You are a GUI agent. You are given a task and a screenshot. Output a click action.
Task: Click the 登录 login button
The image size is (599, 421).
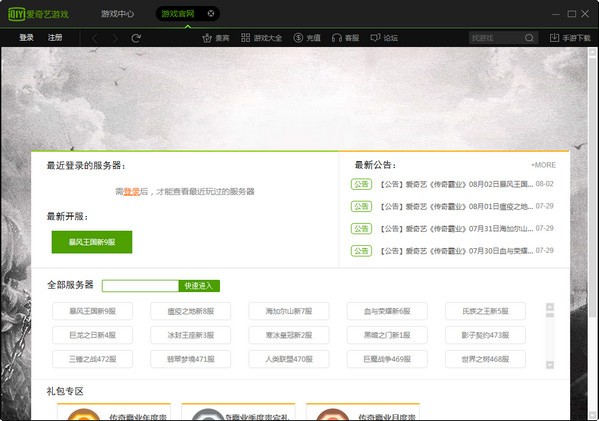pos(26,37)
